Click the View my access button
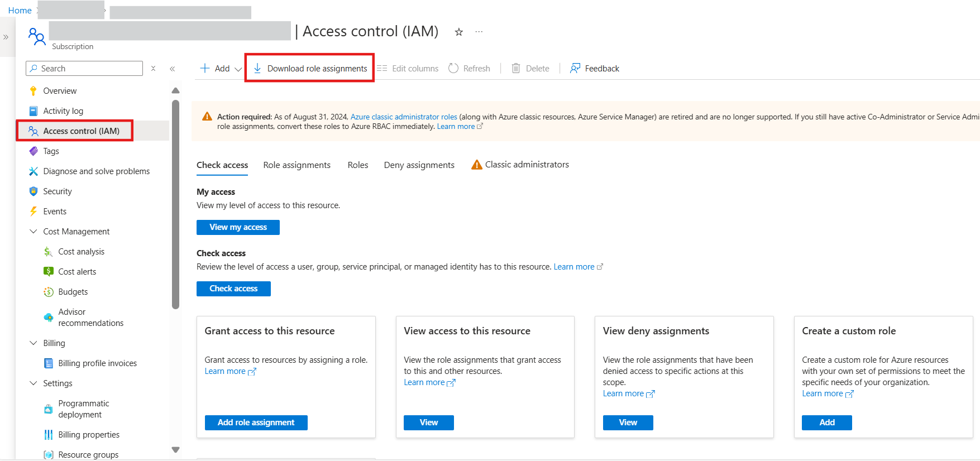Viewport: 980px width, 461px height. (238, 227)
